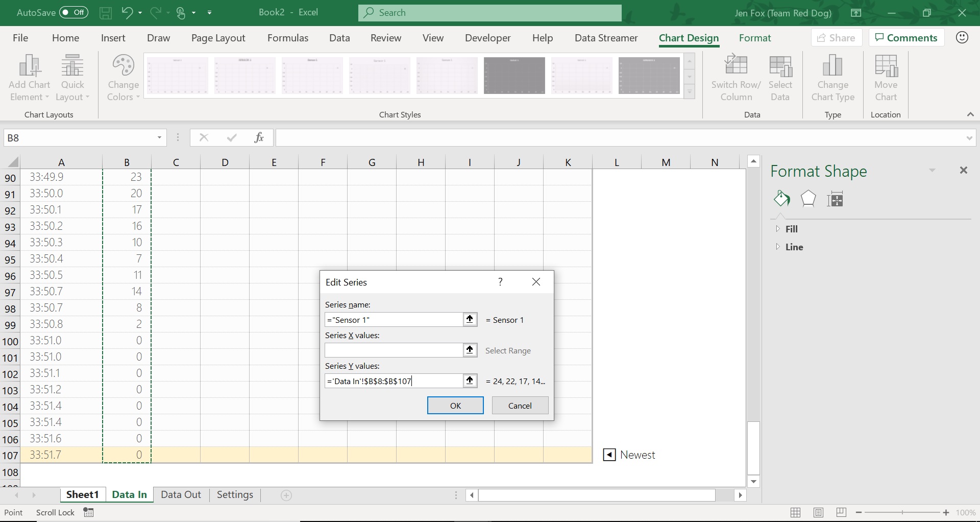Expand the Fill section
This screenshot has height=522, width=980.
point(778,229)
